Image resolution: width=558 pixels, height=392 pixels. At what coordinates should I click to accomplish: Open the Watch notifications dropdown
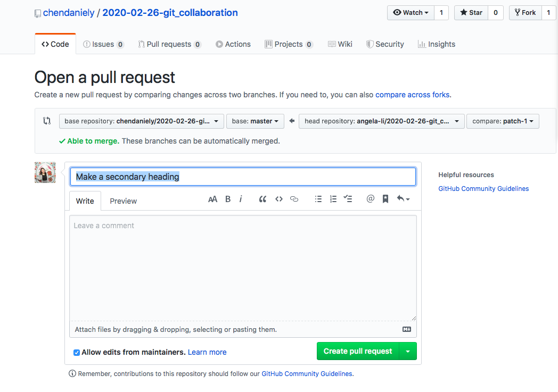pos(411,13)
